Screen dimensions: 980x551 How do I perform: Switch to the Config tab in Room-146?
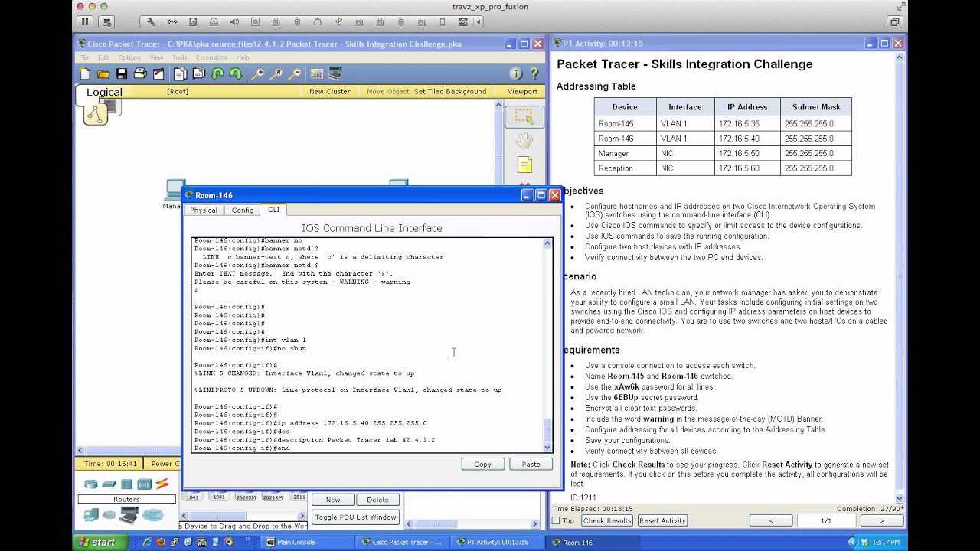[243, 210]
